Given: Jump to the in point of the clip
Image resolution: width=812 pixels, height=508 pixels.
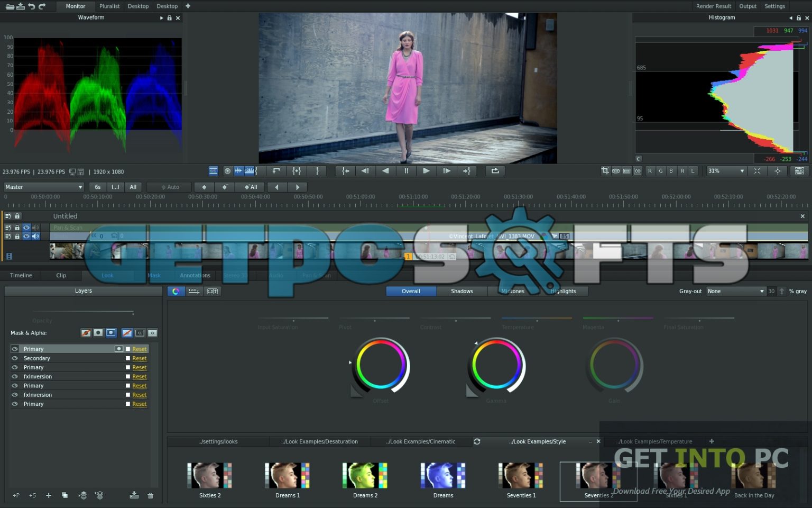Looking at the screenshot, I should point(345,171).
